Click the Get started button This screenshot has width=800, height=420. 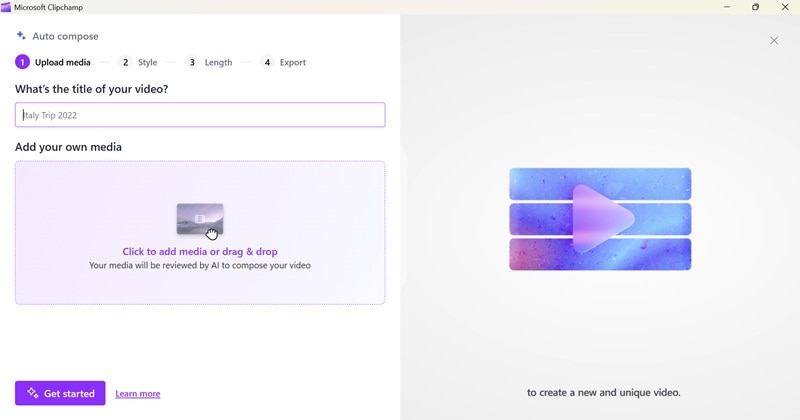point(60,393)
